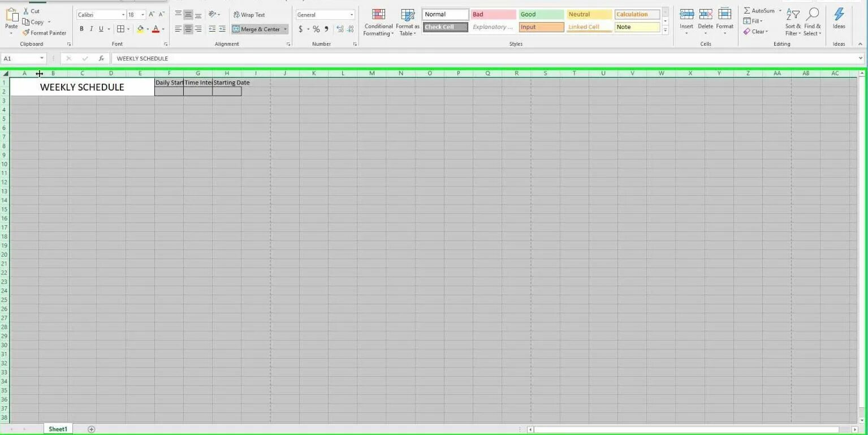Open the Calibri font name dropdown
Viewport: 868px width, 435px height.
[x=123, y=15]
